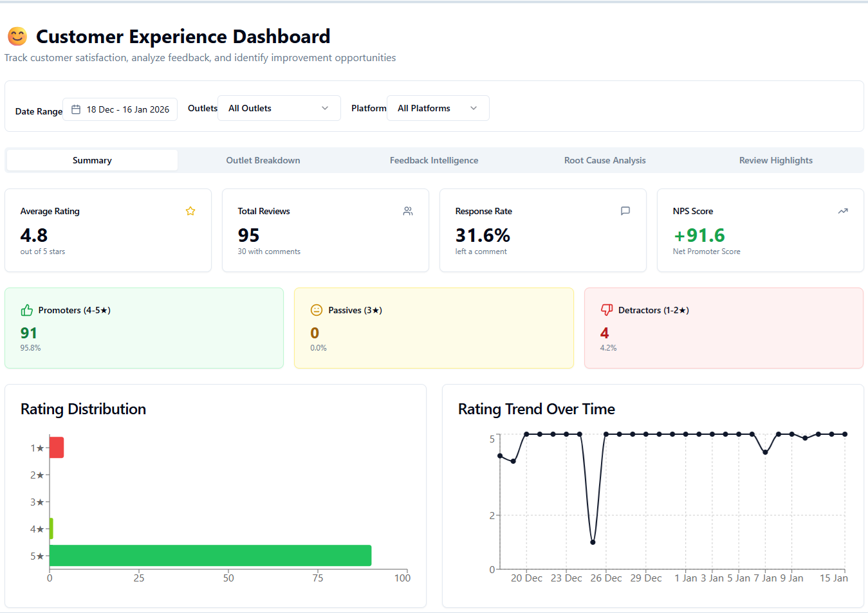The height and width of the screenshot is (613, 868).
Task: Switch to the Outlet Breakdown tab
Action: coord(263,160)
